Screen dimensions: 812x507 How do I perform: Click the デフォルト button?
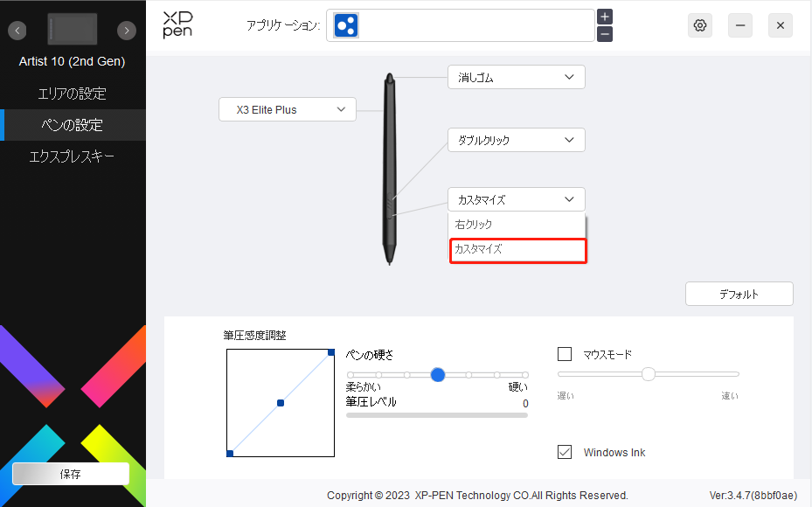(x=739, y=295)
